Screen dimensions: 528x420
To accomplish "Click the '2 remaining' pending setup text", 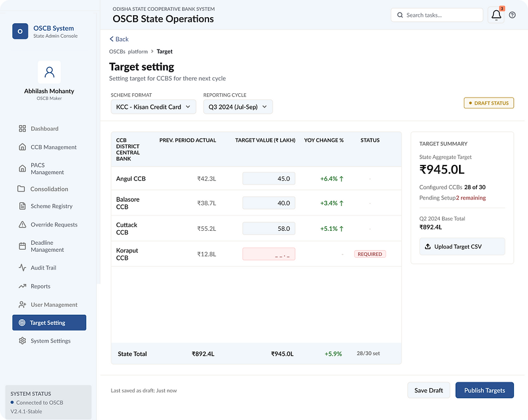I will click(471, 198).
